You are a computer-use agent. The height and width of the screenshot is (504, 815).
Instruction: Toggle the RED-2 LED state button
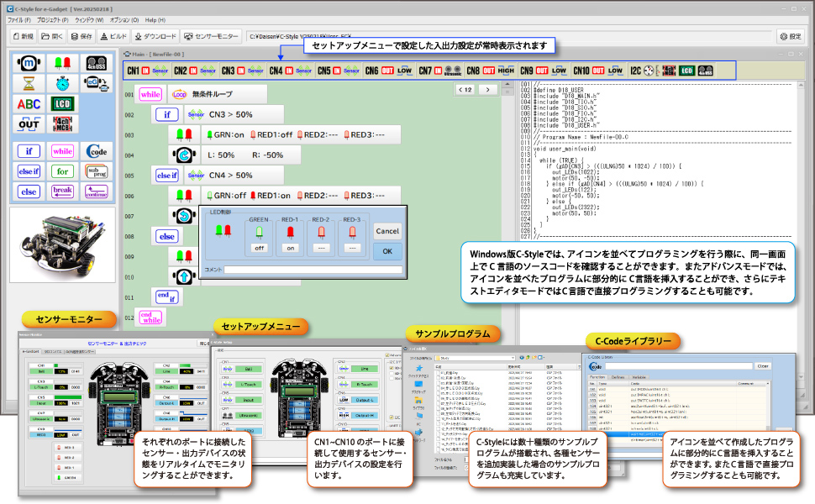[321, 248]
